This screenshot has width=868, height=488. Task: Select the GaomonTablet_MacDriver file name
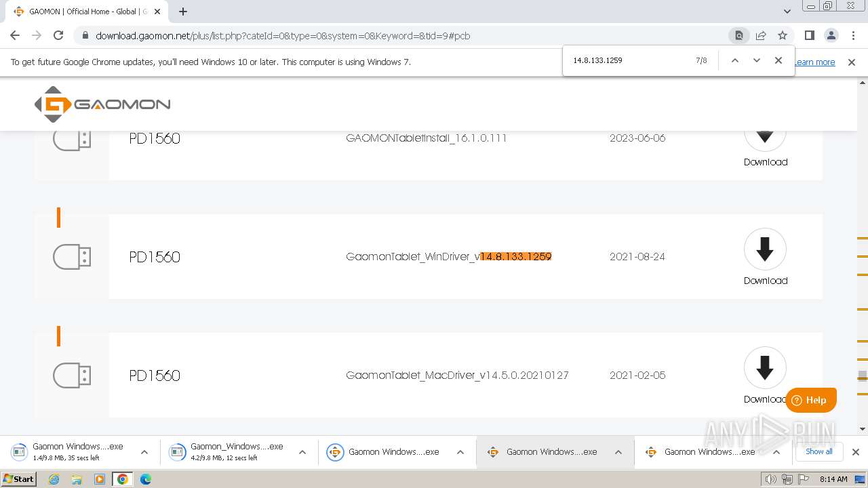click(x=457, y=375)
